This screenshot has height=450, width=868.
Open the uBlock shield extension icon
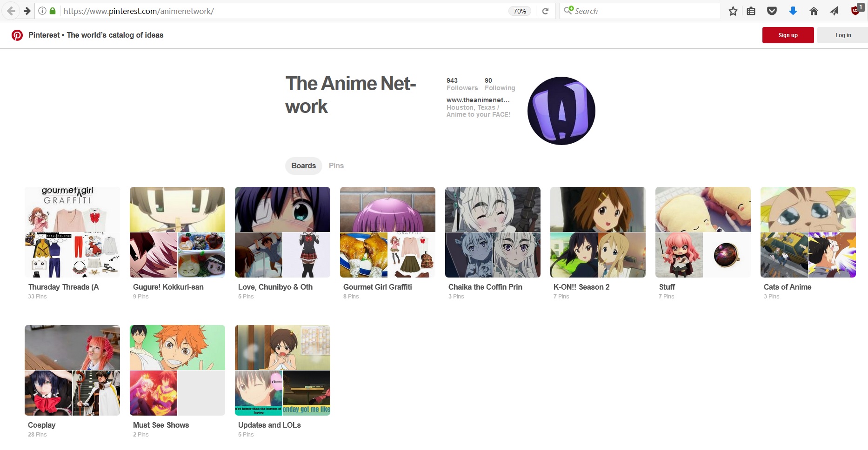pos(856,10)
